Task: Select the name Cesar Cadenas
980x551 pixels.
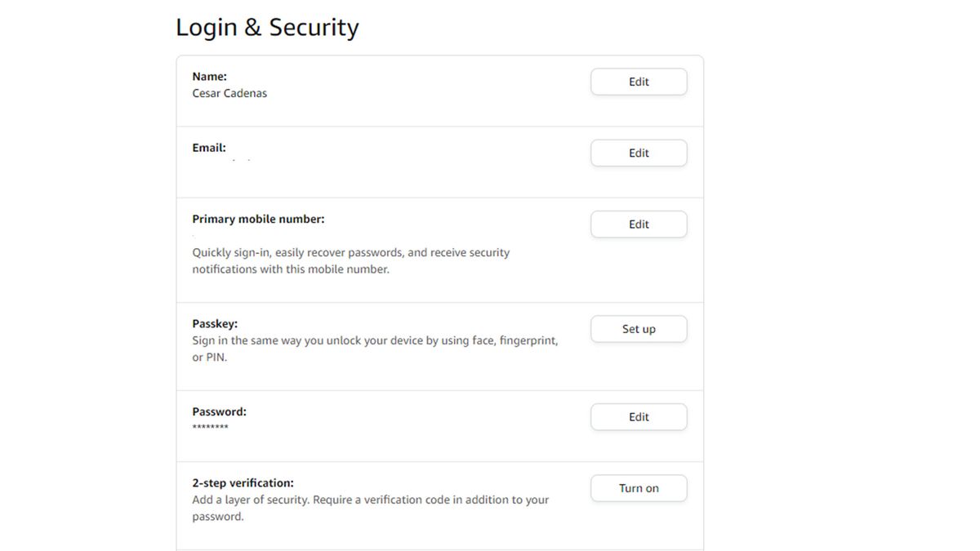Action: pyautogui.click(x=229, y=93)
